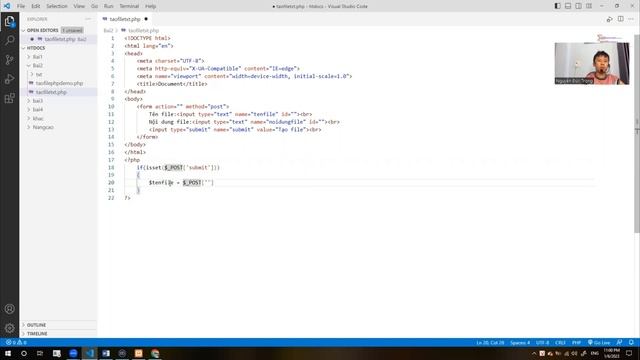Expand the Nangcao folder
The height and width of the screenshot is (360, 640).
(x=42, y=127)
